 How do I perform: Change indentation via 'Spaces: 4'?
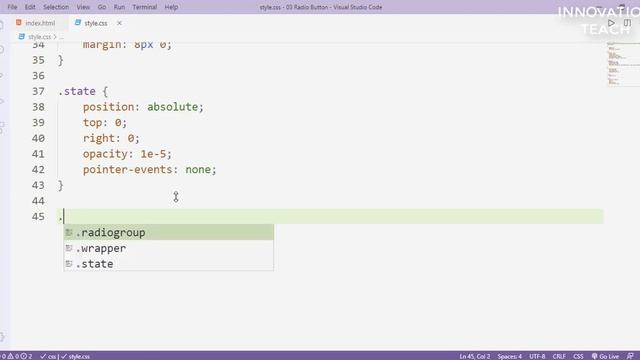[x=509, y=356]
